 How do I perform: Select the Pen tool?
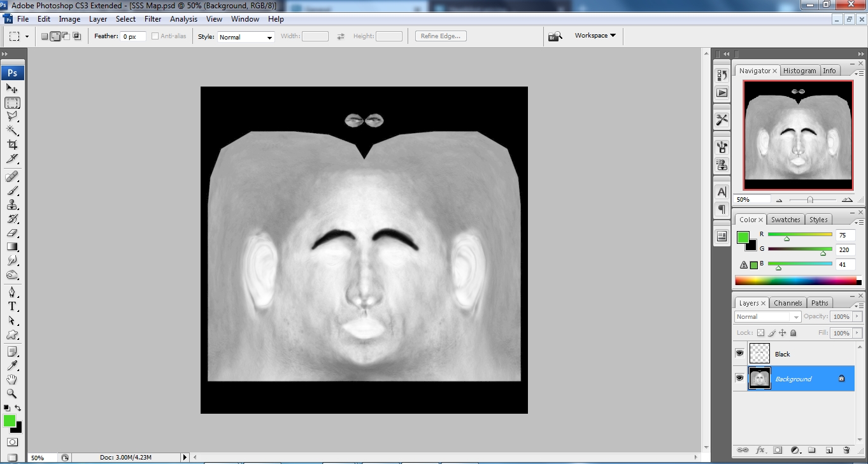12,292
